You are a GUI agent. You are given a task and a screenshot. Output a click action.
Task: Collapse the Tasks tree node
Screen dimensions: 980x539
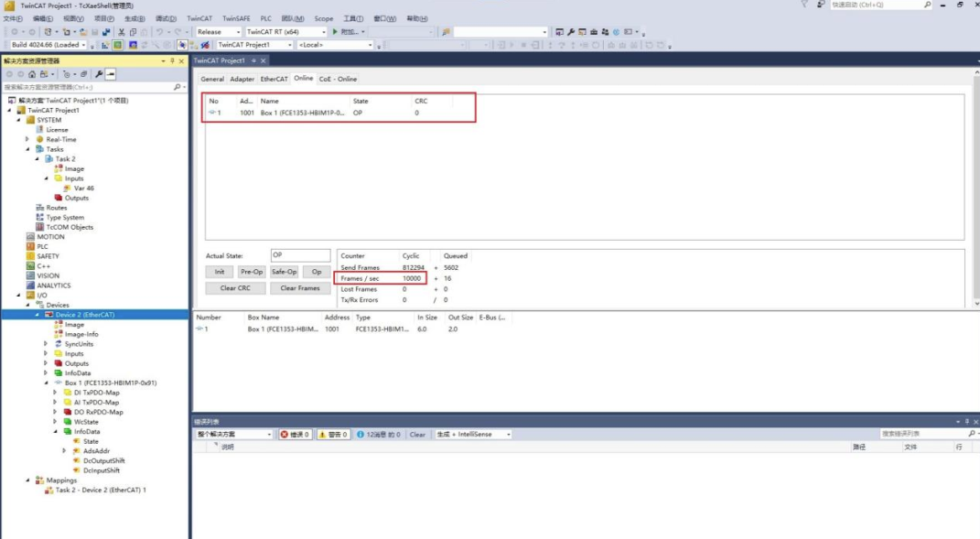27,149
